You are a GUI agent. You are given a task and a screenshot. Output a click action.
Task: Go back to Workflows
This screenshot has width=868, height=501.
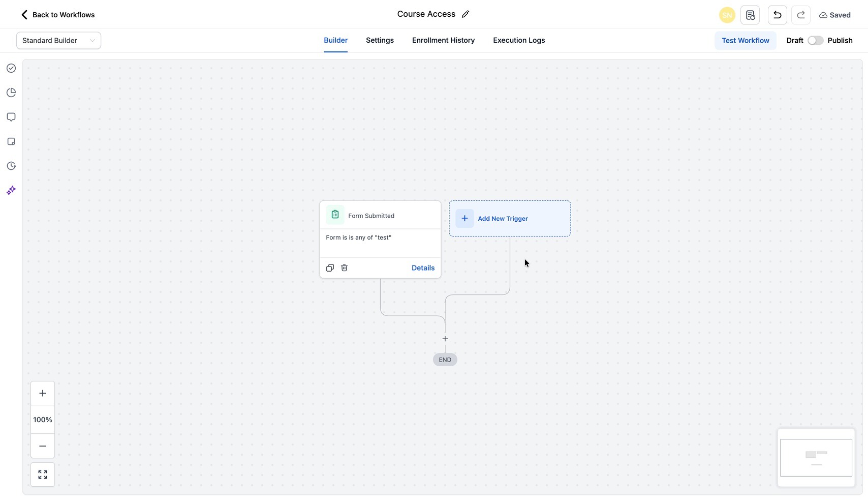(57, 15)
